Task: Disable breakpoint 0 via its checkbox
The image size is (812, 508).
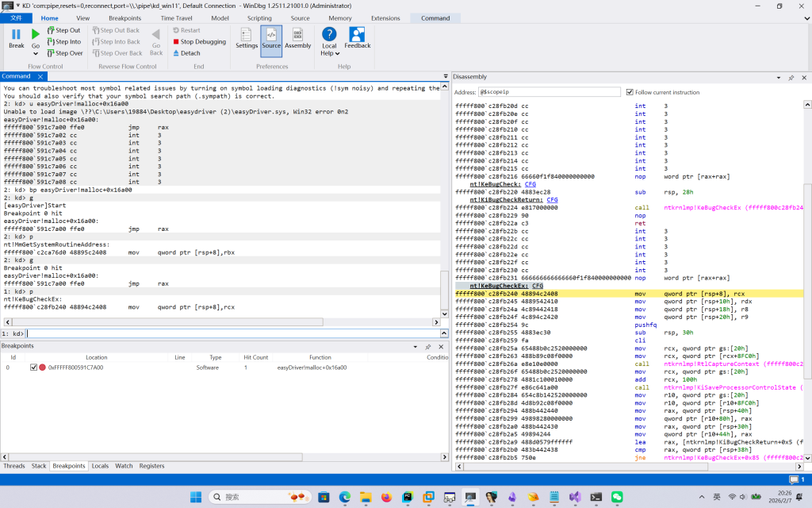Action: coord(33,368)
